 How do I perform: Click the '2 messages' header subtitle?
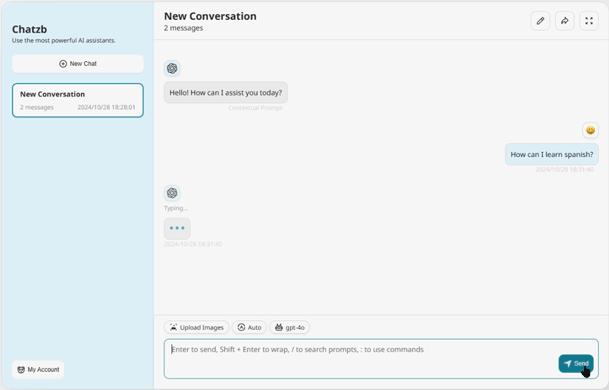click(183, 28)
